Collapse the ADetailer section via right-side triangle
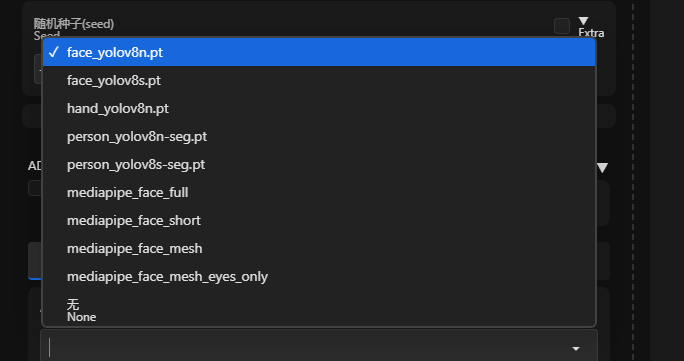 coord(602,168)
